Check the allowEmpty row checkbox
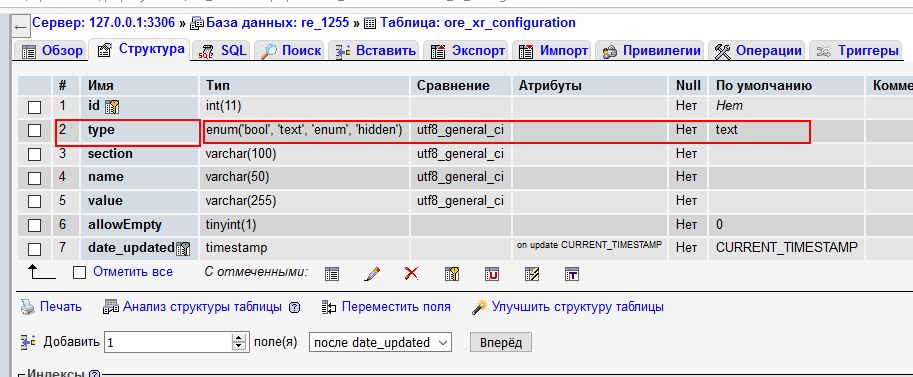Image resolution: width=913 pixels, height=377 pixels. click(35, 225)
